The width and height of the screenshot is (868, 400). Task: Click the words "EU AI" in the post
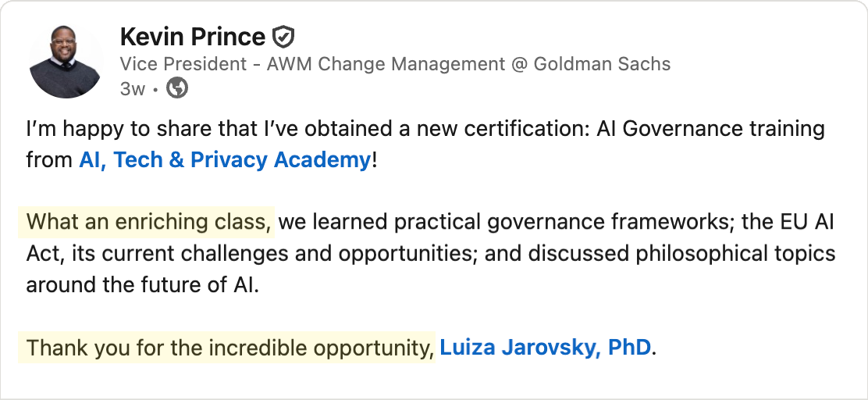pos(808,223)
